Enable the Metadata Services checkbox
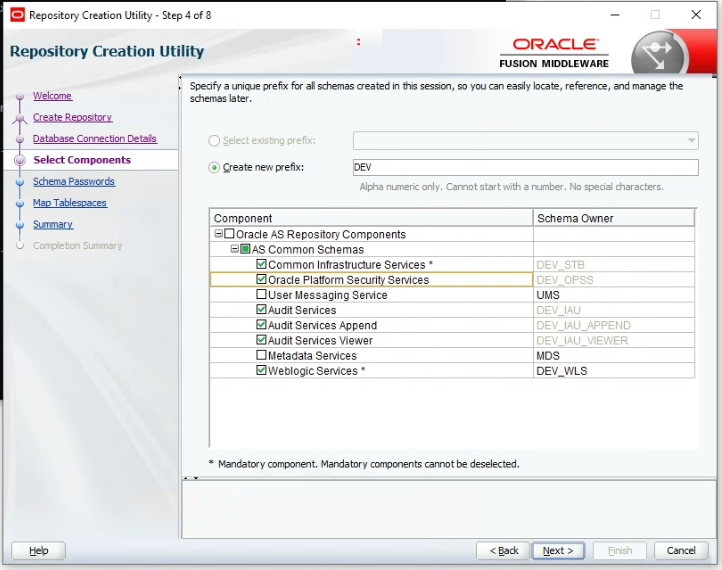The image size is (722, 570). [261, 355]
